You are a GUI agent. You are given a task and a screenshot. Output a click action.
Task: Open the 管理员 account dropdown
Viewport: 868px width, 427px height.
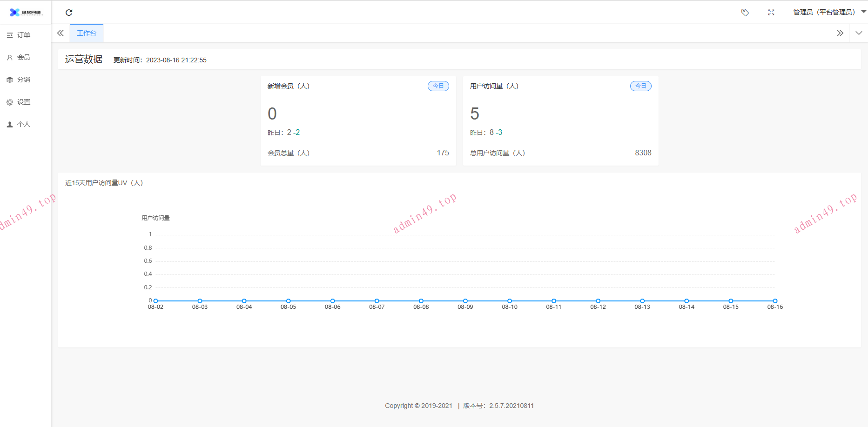[x=828, y=12]
